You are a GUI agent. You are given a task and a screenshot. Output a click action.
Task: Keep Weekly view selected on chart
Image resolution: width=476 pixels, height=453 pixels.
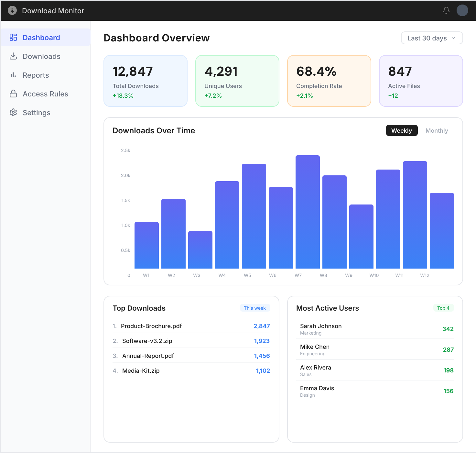pyautogui.click(x=402, y=130)
